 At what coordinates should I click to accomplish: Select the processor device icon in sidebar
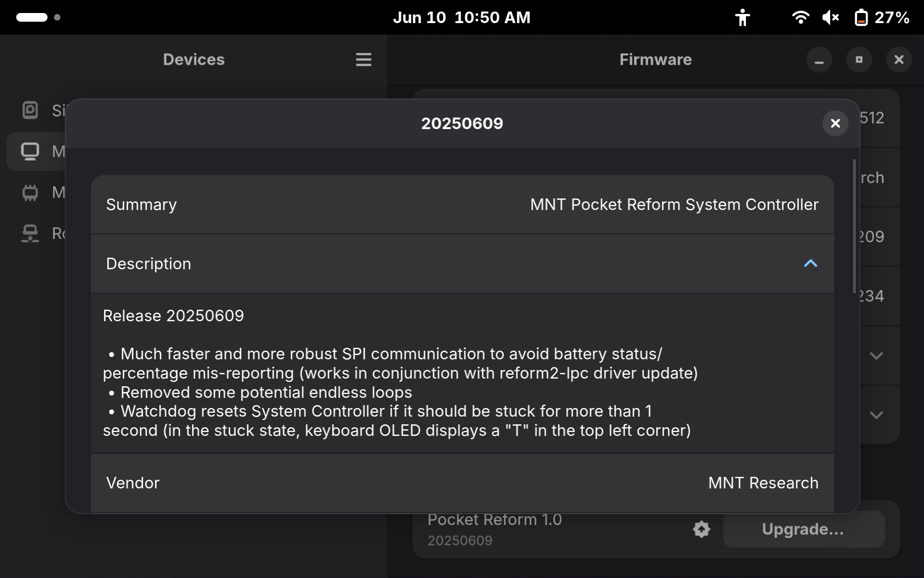point(30,192)
